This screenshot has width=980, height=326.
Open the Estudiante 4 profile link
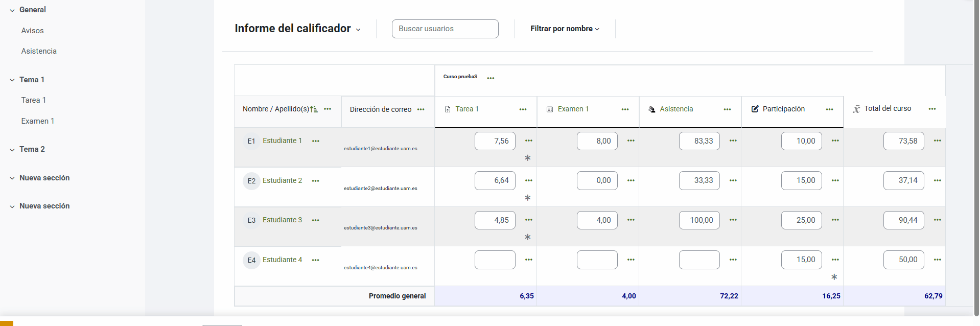282,260
